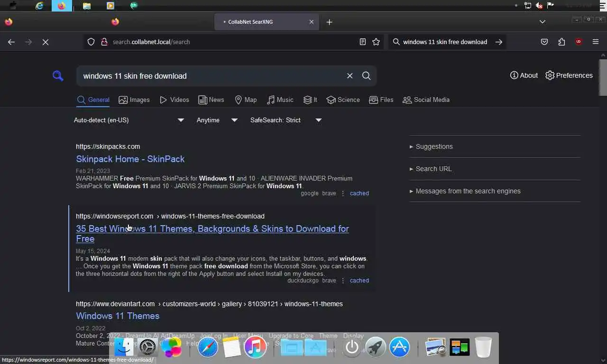This screenshot has width=607, height=364.
Task: Open uBlock Origin extension icon
Action: (x=579, y=42)
